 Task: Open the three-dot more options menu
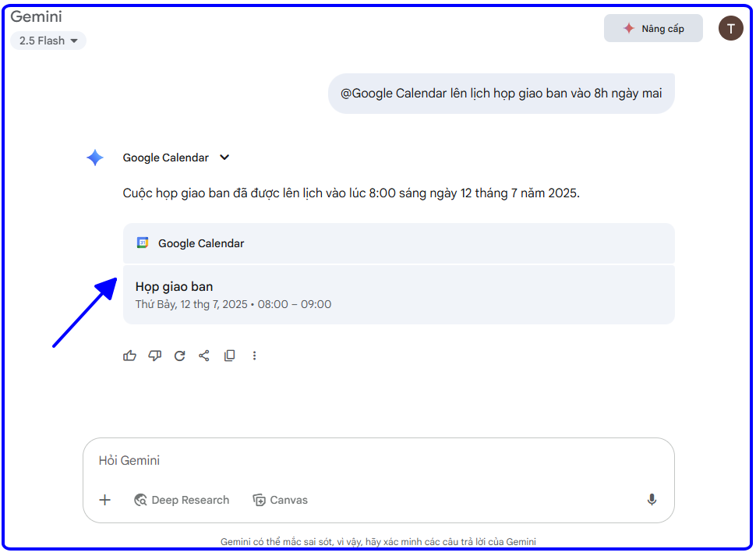[x=255, y=356]
